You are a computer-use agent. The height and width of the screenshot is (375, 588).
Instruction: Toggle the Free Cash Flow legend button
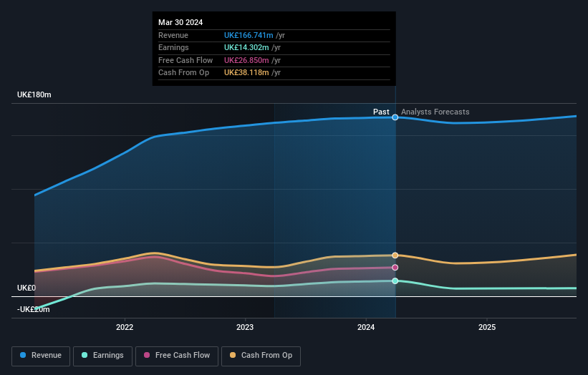tap(177, 356)
